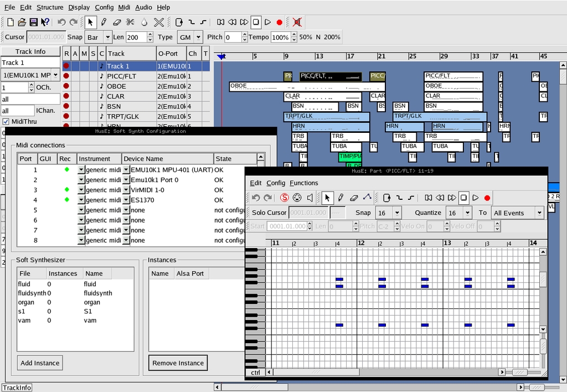The width and height of the screenshot is (567, 392).
Task: Pick the glue drop tool
Action: point(144,22)
